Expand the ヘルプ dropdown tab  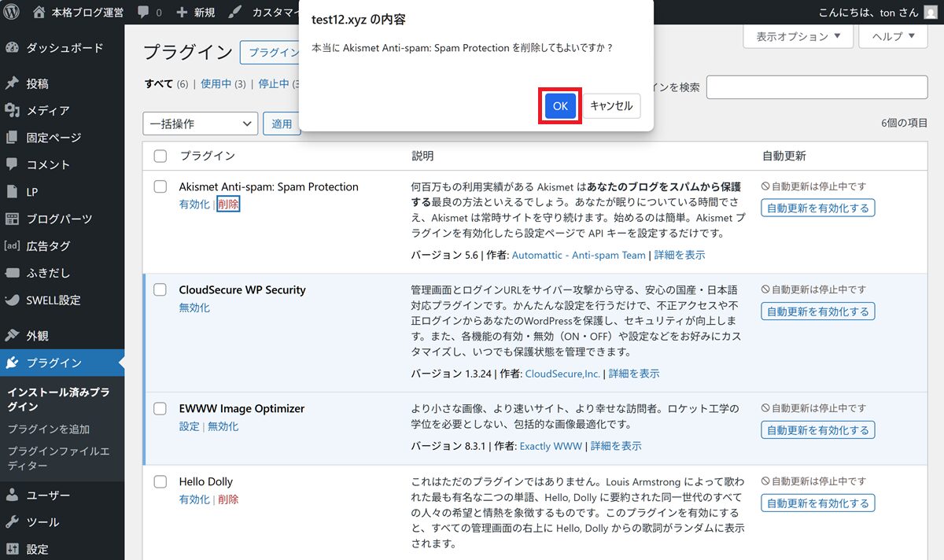(x=893, y=36)
